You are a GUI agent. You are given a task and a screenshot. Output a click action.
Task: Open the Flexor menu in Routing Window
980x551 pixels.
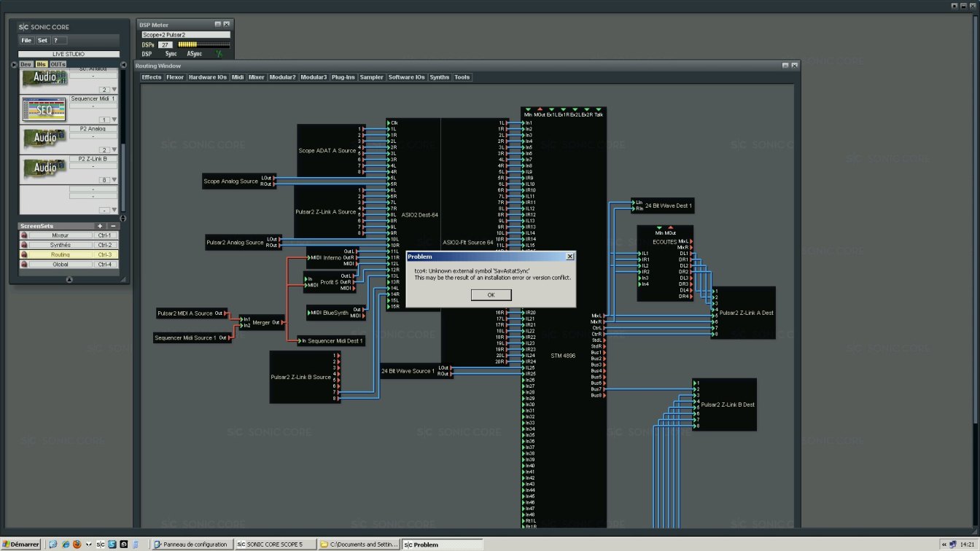175,77
